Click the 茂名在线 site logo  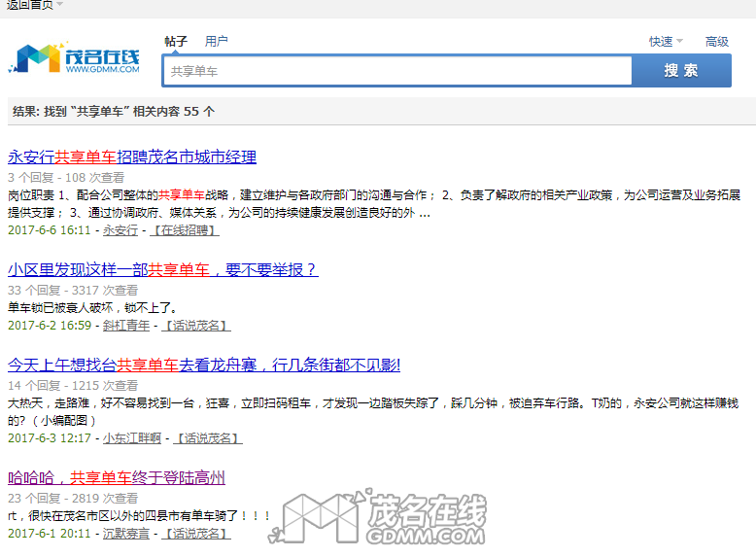coord(74,59)
